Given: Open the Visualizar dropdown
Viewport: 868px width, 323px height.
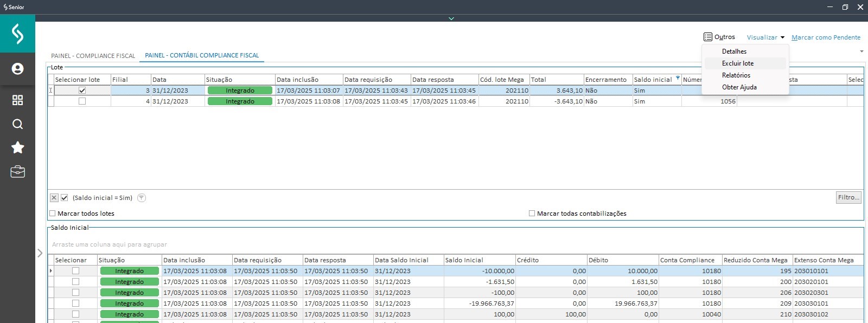Looking at the screenshot, I should click(765, 37).
